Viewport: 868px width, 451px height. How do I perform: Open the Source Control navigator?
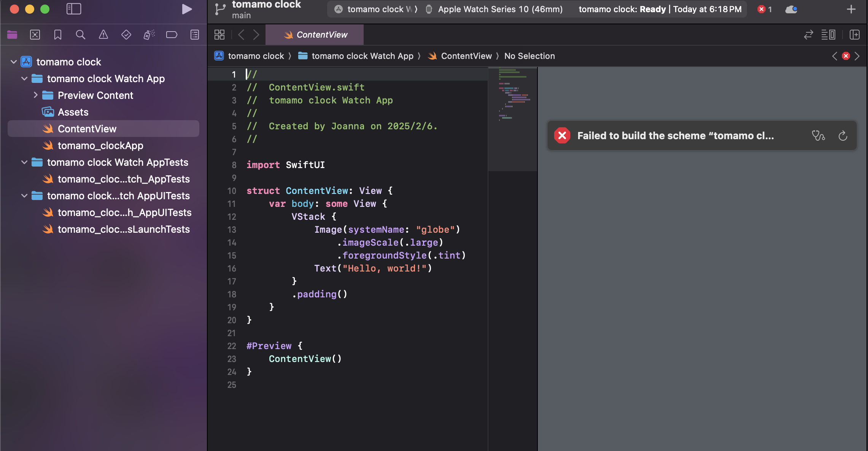click(35, 35)
